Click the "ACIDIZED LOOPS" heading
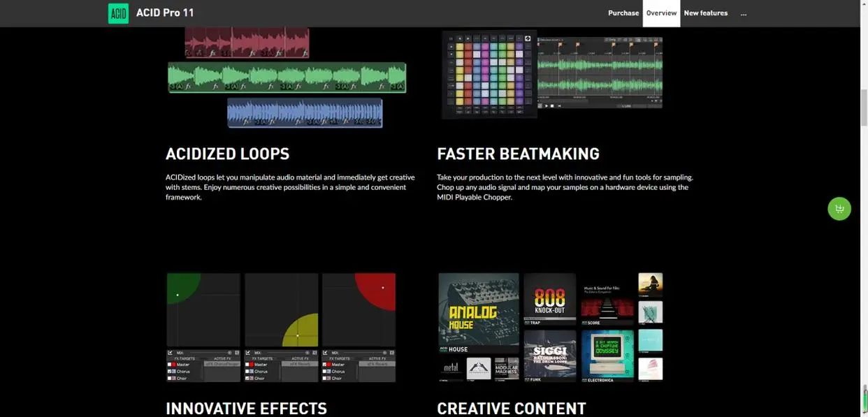The height and width of the screenshot is (417, 868). click(227, 154)
